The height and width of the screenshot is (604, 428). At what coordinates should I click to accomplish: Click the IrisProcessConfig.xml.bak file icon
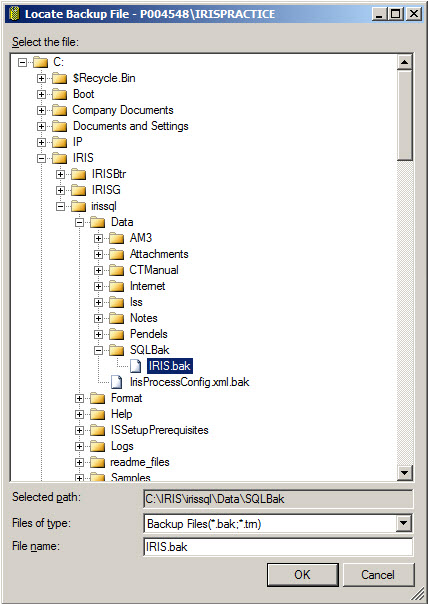tap(117, 382)
